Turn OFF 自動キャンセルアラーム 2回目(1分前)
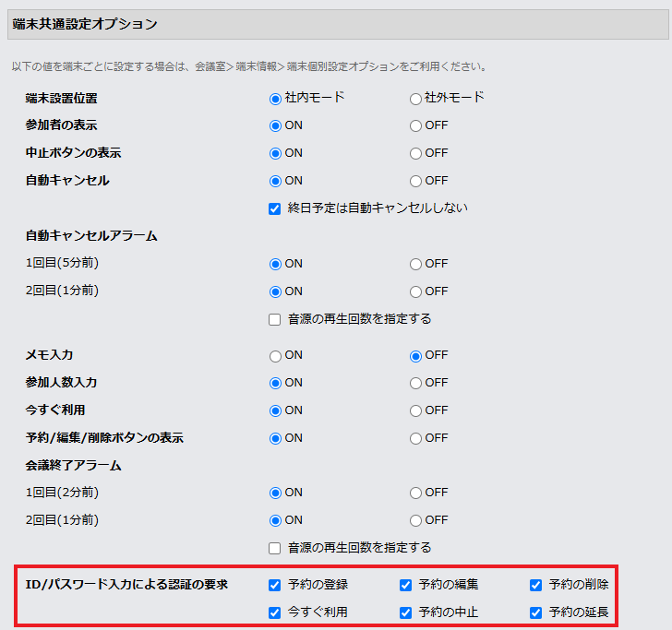The width and height of the screenshot is (672, 630). (x=415, y=291)
